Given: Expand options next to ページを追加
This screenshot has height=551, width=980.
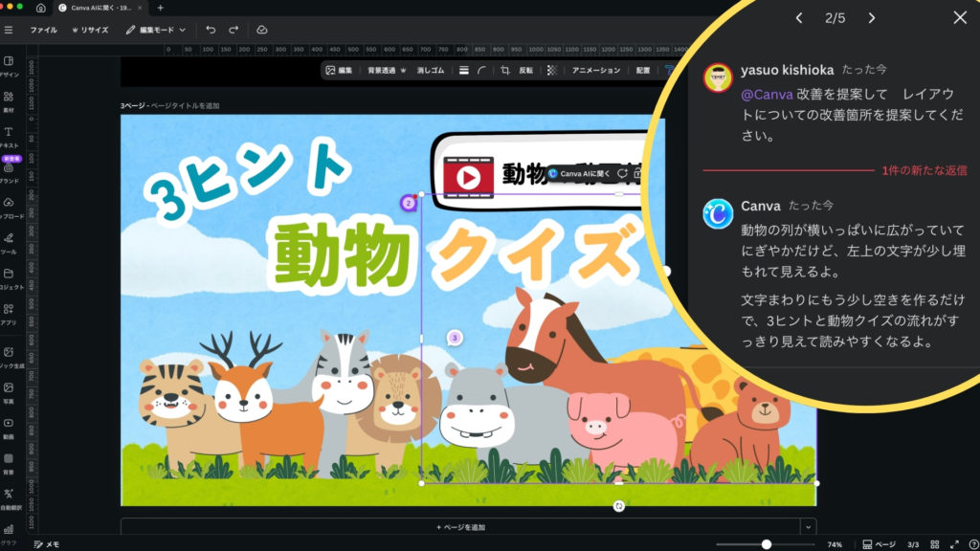Looking at the screenshot, I should tap(809, 527).
